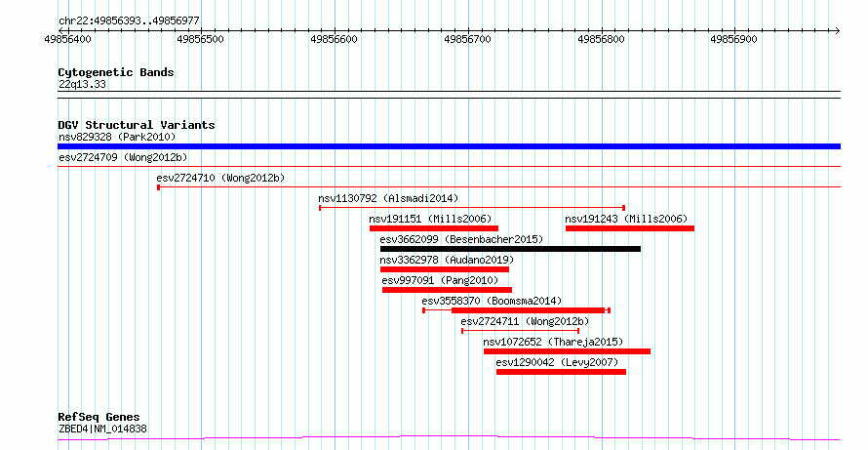Open esv2724709 (Wong2012b) variant label

pos(123,157)
